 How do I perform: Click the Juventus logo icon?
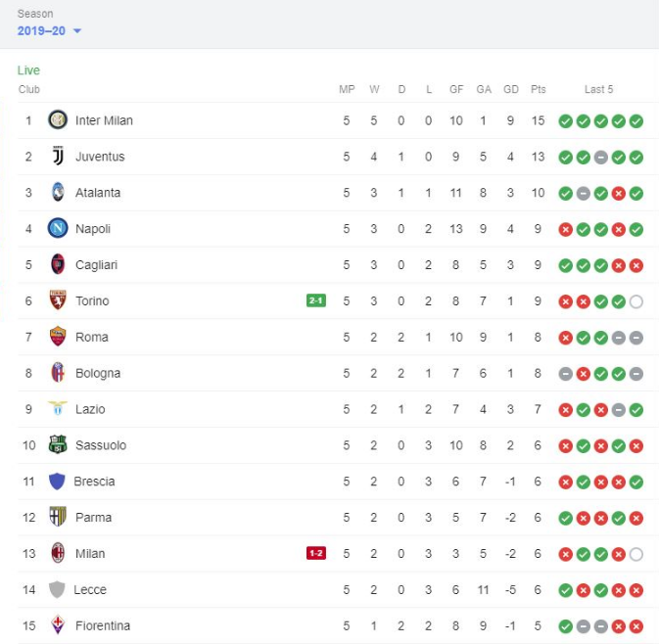click(x=58, y=157)
